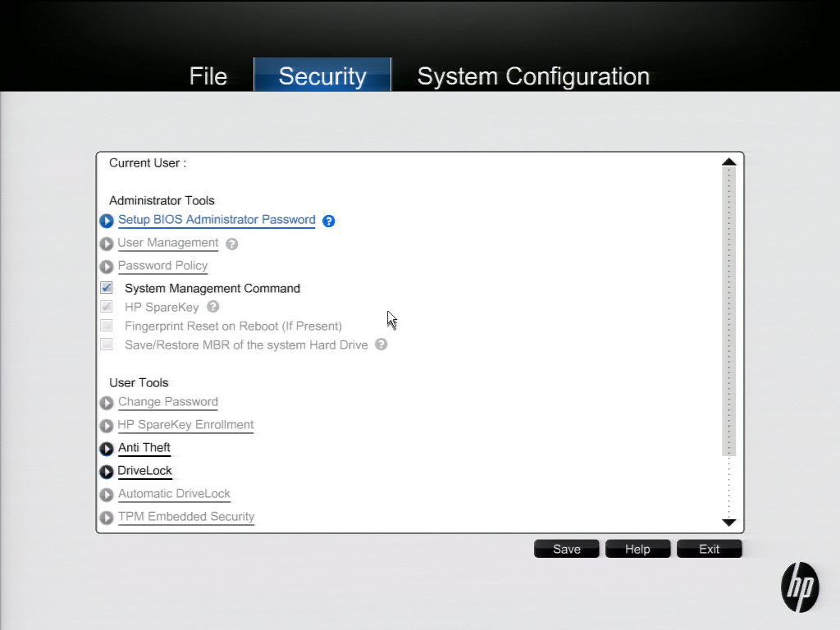Open the System Configuration tab
The width and height of the screenshot is (840, 630).
point(533,76)
